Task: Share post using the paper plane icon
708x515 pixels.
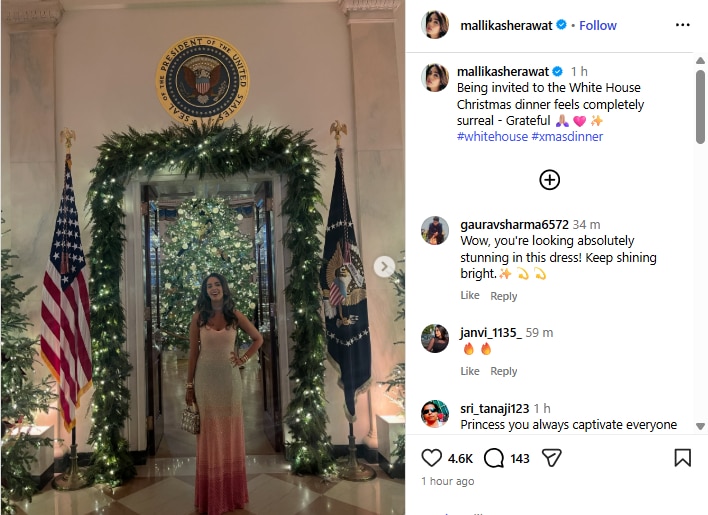Action: tap(551, 458)
